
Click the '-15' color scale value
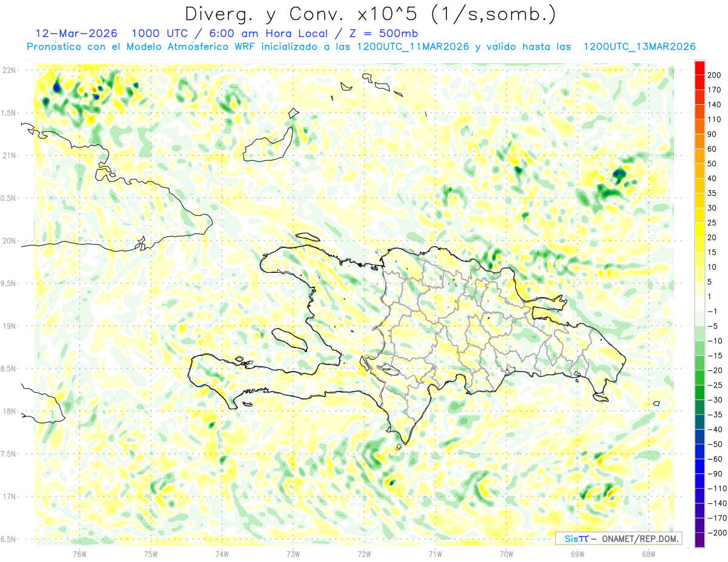click(x=716, y=355)
